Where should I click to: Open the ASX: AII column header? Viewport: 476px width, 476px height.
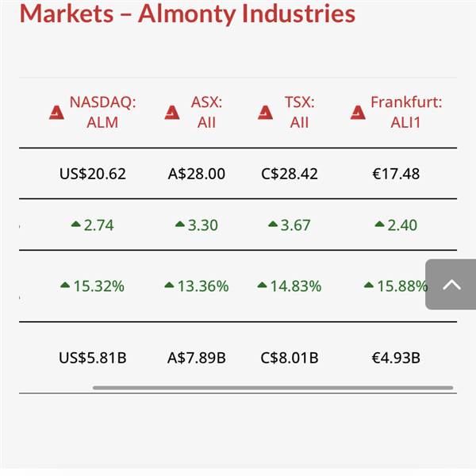tap(206, 112)
